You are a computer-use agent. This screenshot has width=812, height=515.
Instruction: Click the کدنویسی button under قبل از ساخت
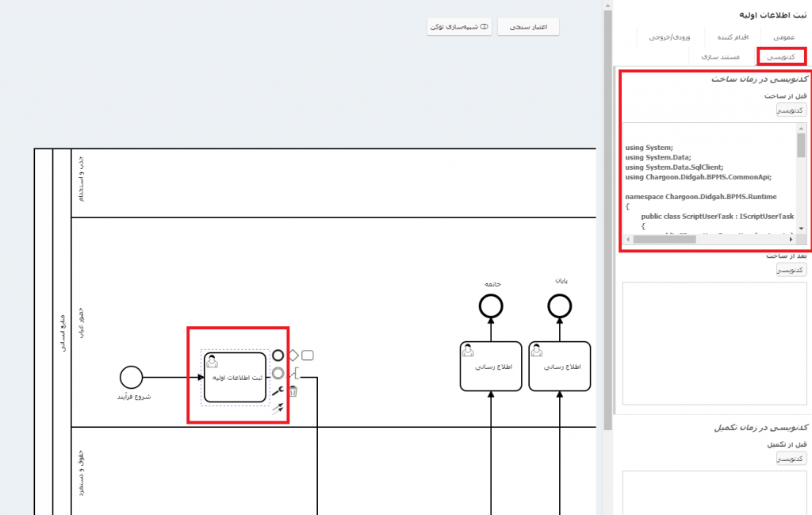pyautogui.click(x=791, y=110)
